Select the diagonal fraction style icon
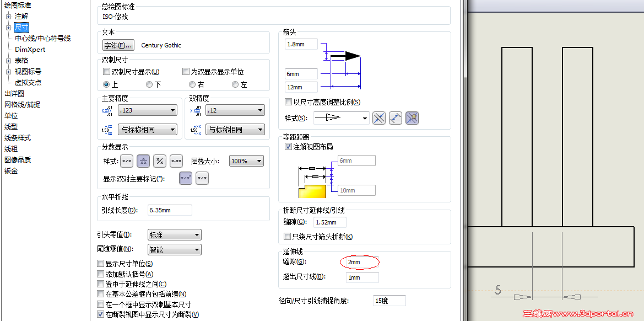 click(x=160, y=161)
